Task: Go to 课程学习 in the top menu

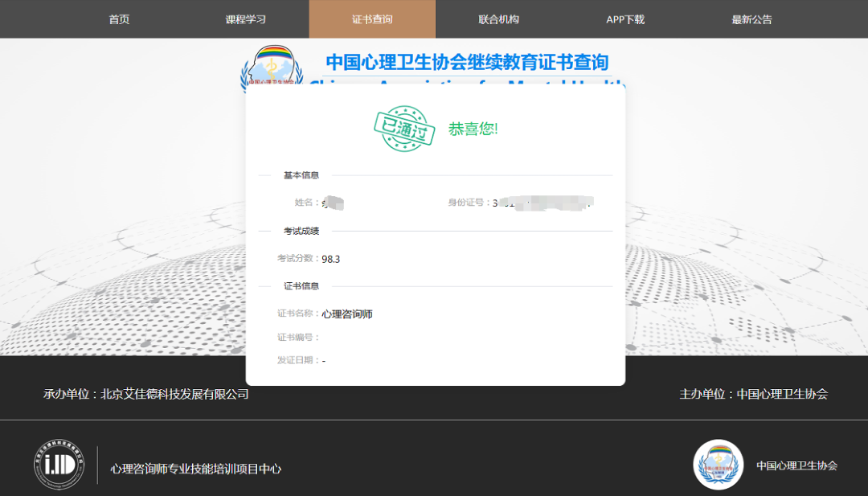Action: 245,19
